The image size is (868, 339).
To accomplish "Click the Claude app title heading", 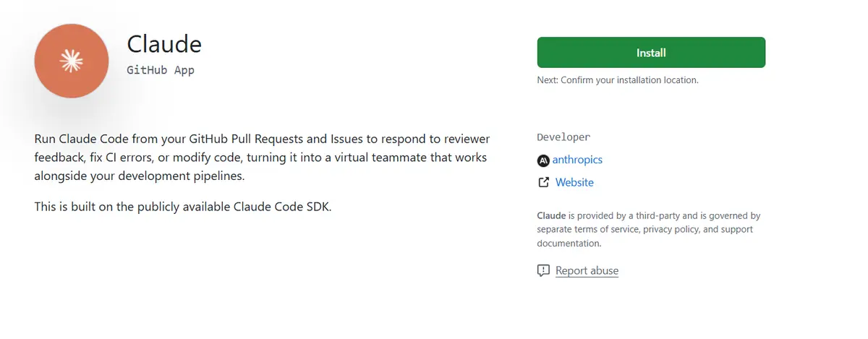I will coord(164,44).
